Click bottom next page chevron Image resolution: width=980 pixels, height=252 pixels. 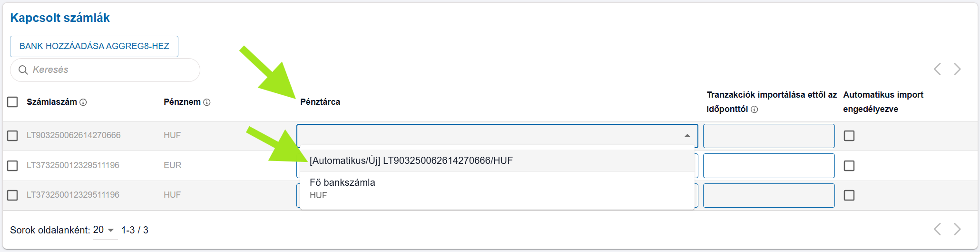957,230
